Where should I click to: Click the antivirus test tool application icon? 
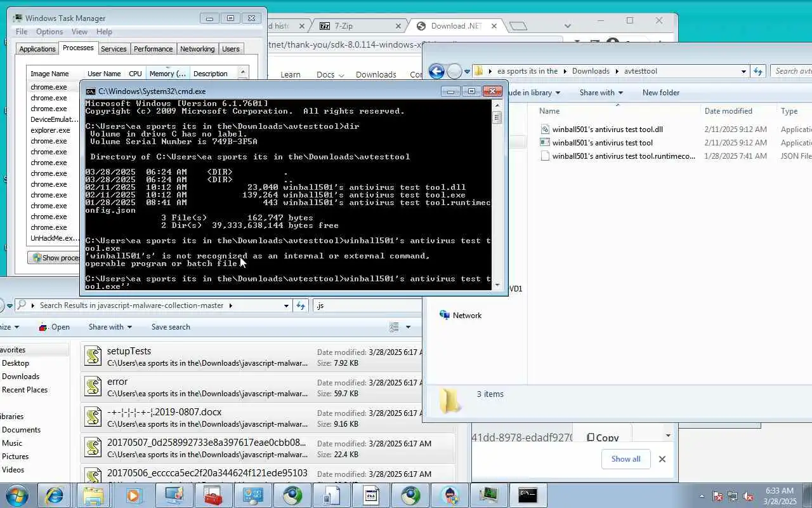[x=544, y=143]
